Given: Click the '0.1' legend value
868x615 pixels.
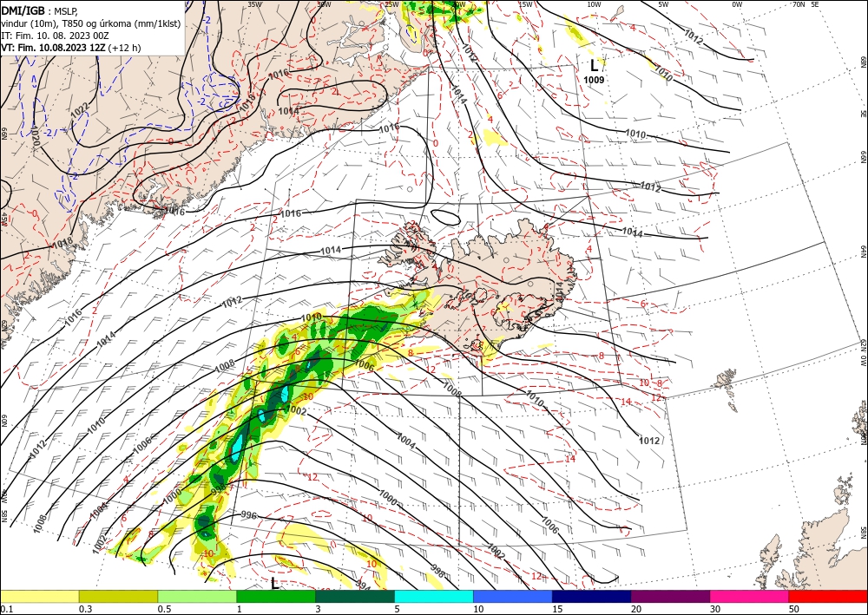Looking at the screenshot, I should 6,609.
